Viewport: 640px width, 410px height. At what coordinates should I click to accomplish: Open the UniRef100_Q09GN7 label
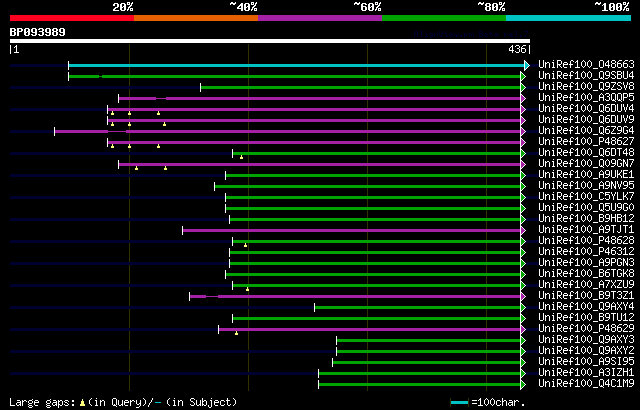[x=586, y=164]
